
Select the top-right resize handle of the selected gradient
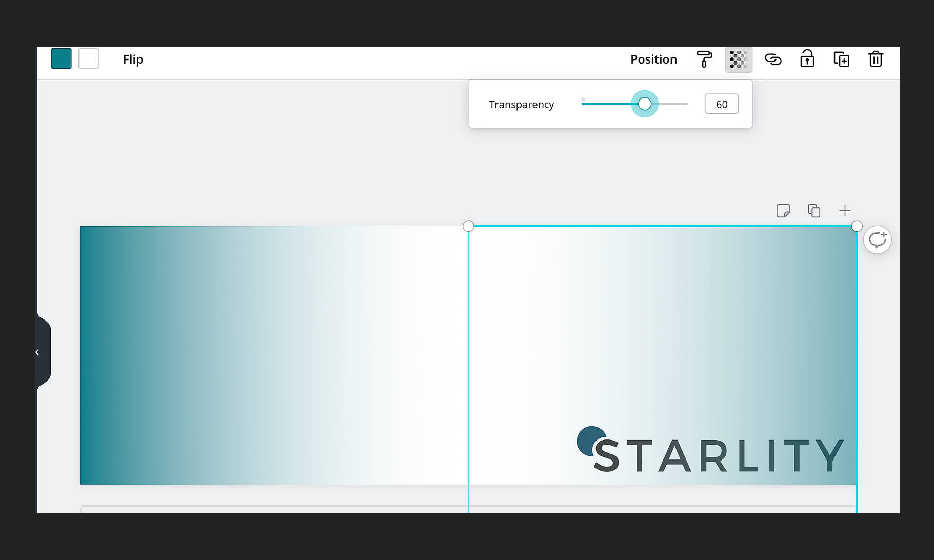pos(857,226)
